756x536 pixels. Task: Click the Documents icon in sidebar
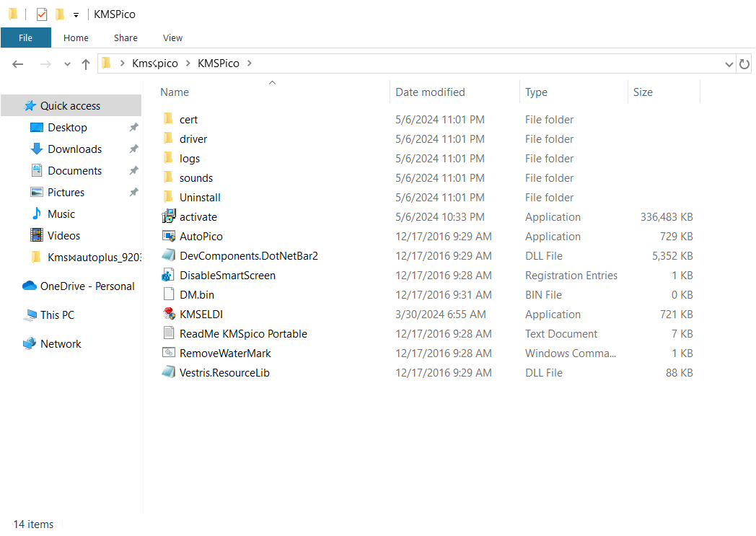[37, 171]
